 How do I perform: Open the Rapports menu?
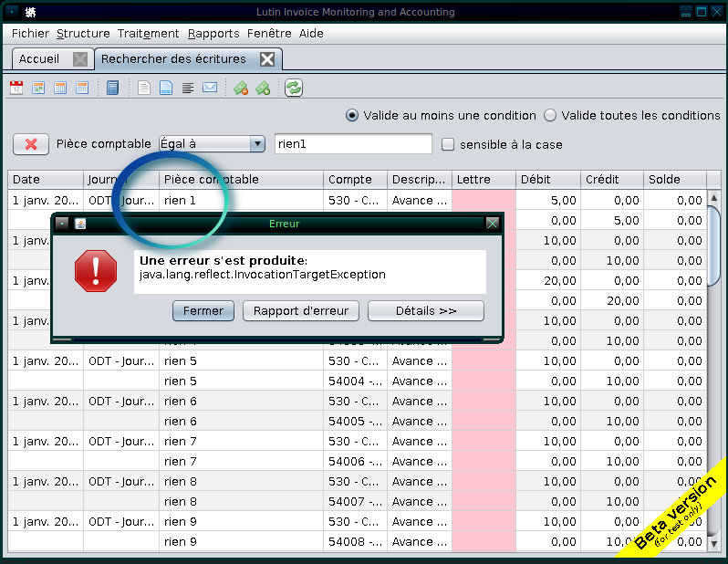click(x=213, y=34)
